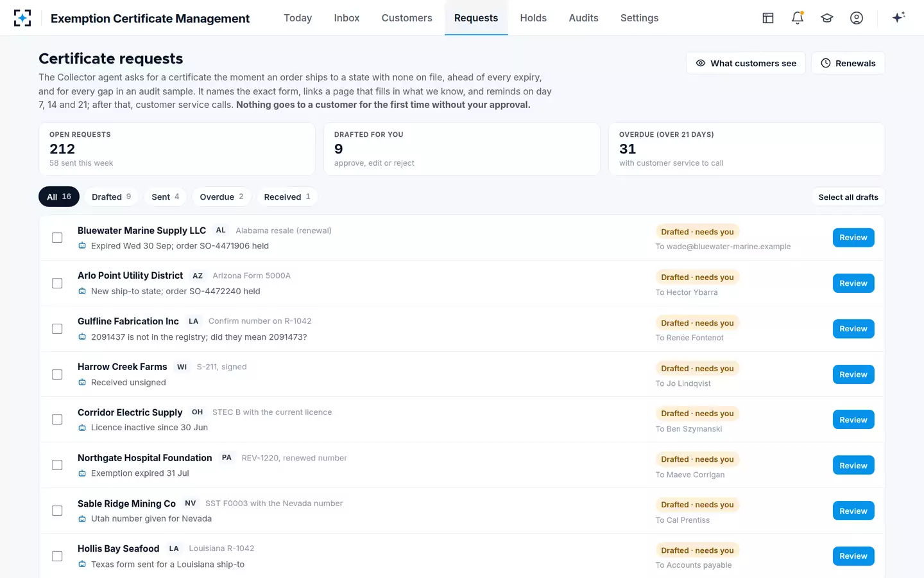
Task: Switch to the Customers tab
Action: (x=407, y=18)
